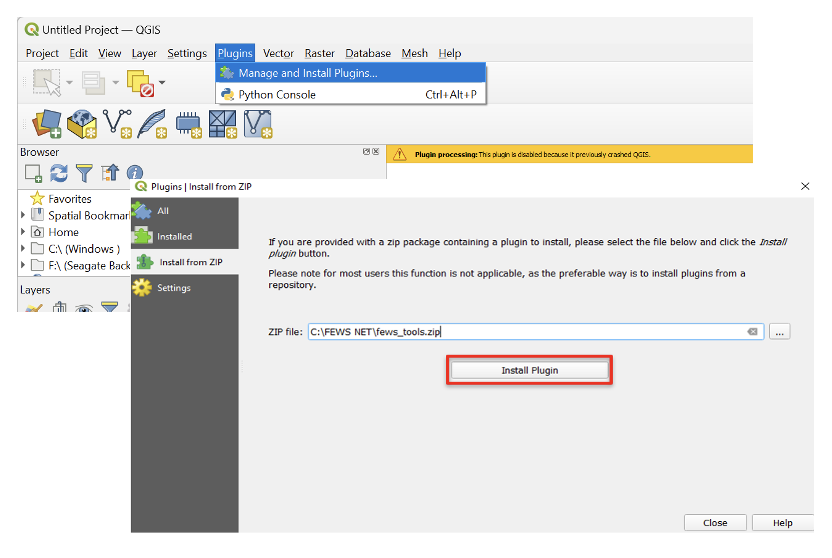The height and width of the screenshot is (558, 832).
Task: Refresh the Browser panel
Action: (59, 174)
